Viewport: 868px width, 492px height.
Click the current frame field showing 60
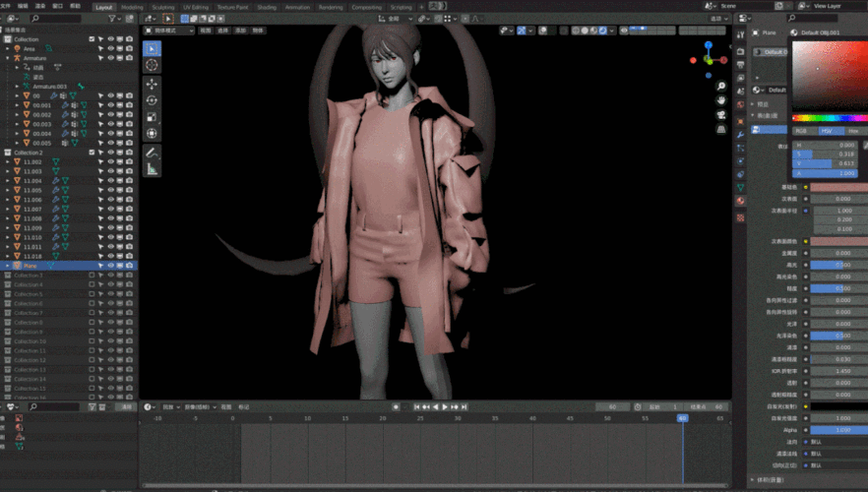tap(612, 406)
